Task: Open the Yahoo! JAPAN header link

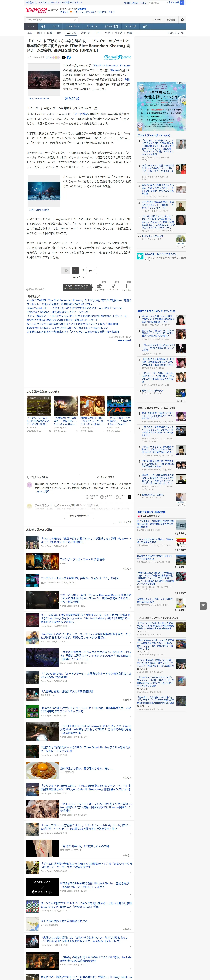Action: 131,3
